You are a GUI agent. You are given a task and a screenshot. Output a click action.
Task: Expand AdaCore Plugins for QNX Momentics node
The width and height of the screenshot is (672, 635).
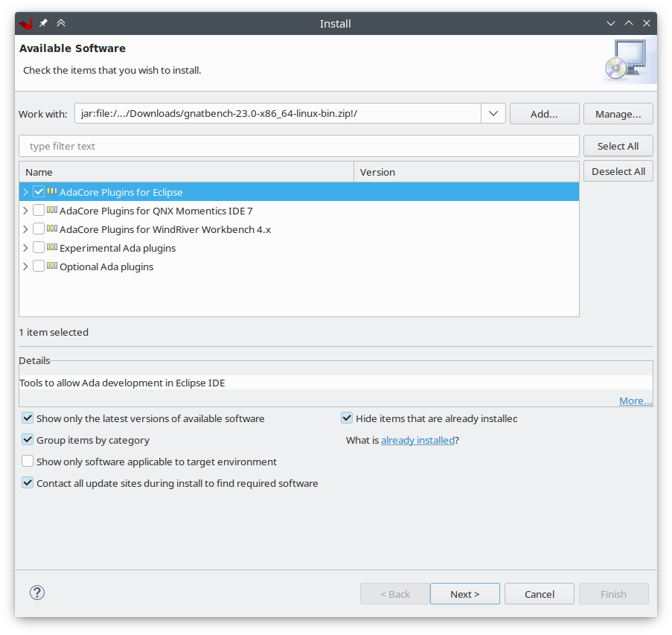[x=25, y=211]
